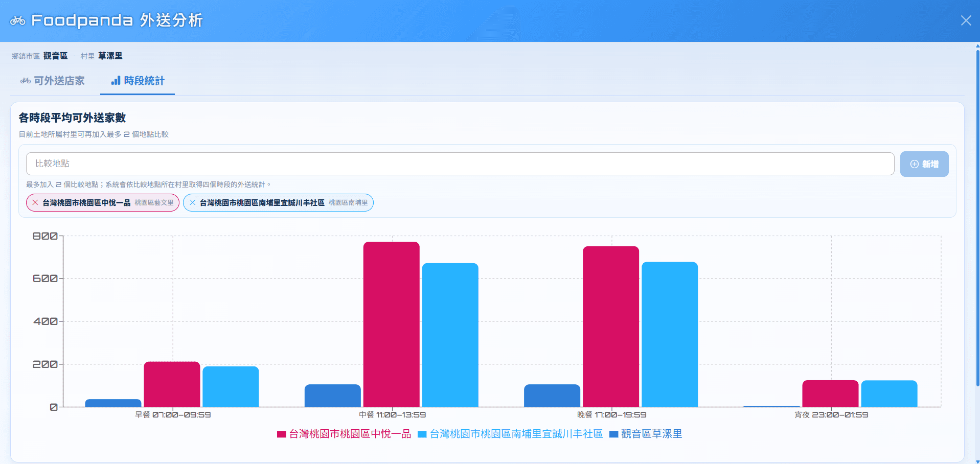Click the 台灣桃園市桃園區南埔里宜誠川丰社區 chip label

(262, 203)
